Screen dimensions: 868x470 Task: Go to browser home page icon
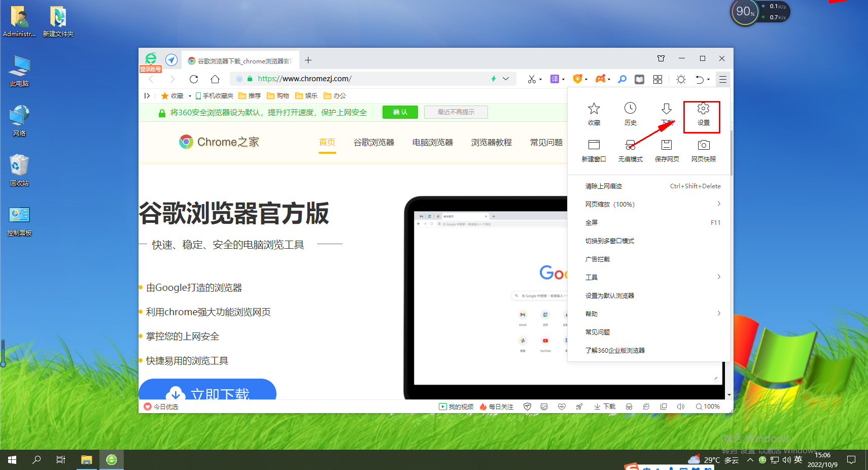coord(215,79)
